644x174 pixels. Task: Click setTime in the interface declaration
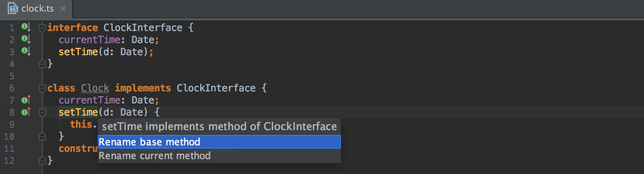[x=78, y=52]
